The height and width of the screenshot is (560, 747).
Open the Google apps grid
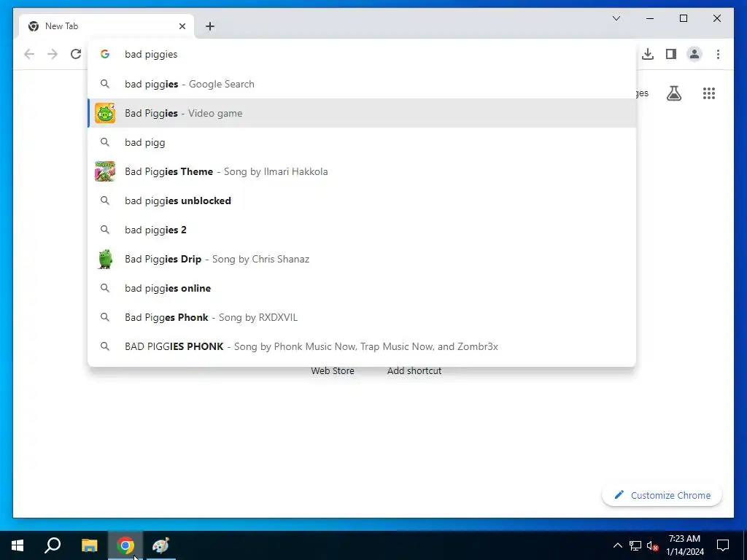click(x=709, y=93)
